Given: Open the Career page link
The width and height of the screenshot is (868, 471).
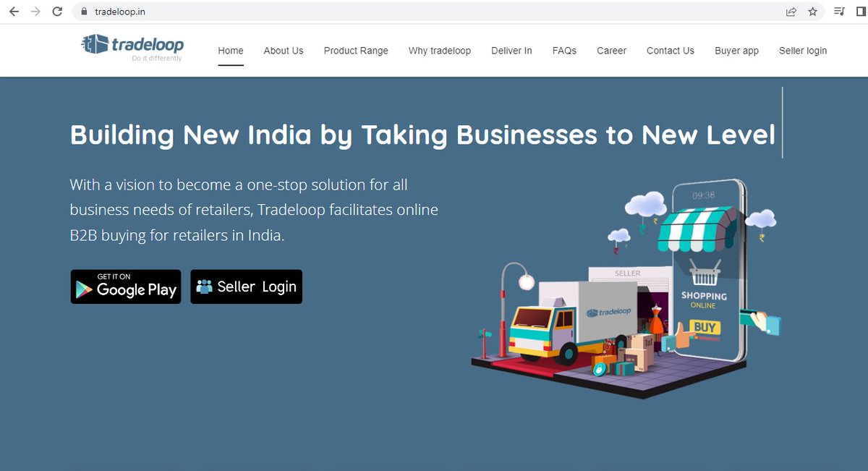Looking at the screenshot, I should [x=611, y=51].
